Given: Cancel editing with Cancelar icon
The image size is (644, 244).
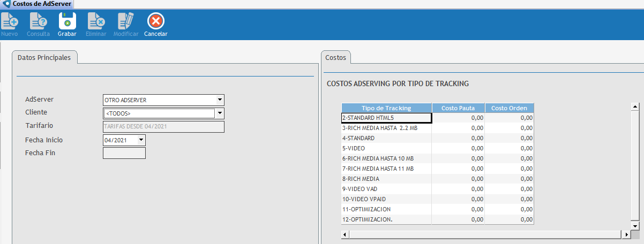Looking at the screenshot, I should (x=155, y=22).
